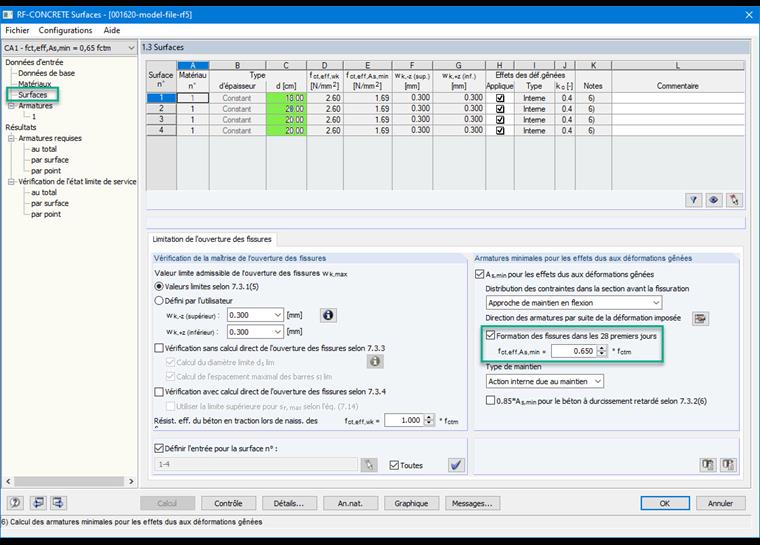Uncheck Applique for surface 1

[500, 98]
